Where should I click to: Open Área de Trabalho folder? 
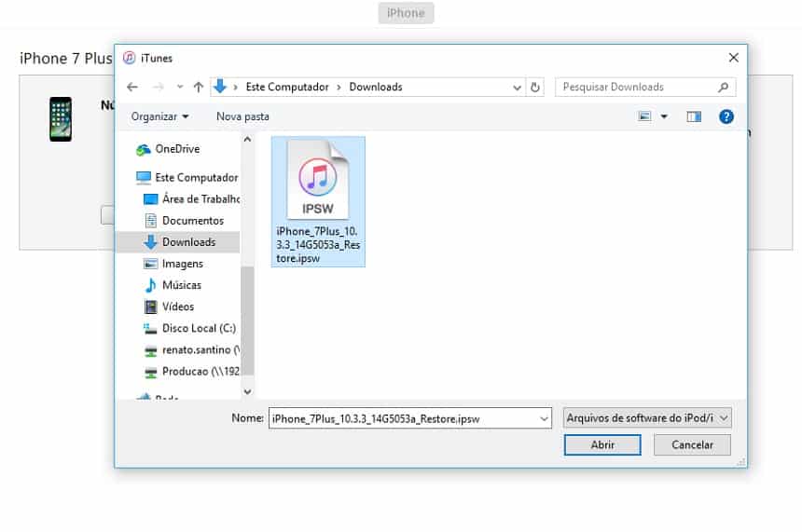coord(191,198)
